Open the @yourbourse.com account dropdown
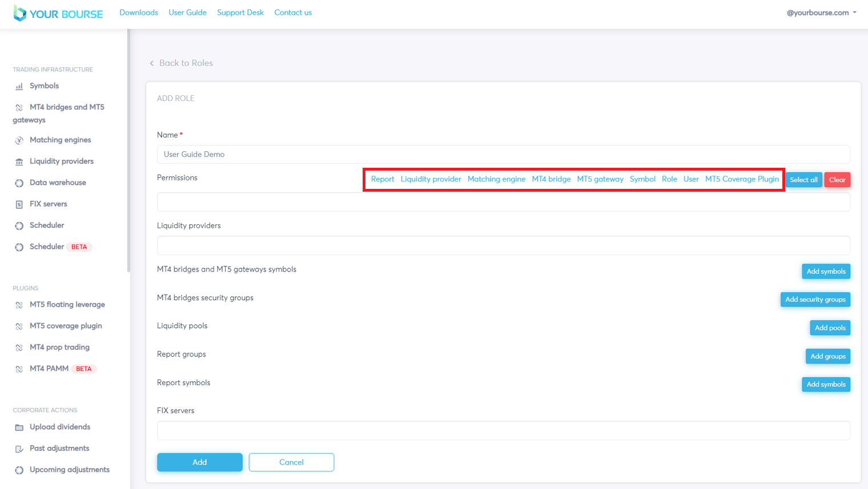The height and width of the screenshot is (489, 868). coord(821,13)
